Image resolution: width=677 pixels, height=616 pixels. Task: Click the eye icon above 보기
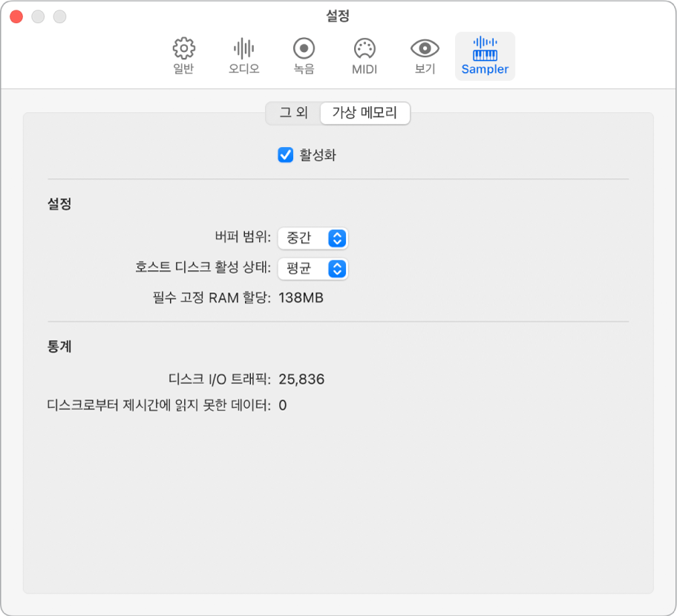pyautogui.click(x=424, y=48)
